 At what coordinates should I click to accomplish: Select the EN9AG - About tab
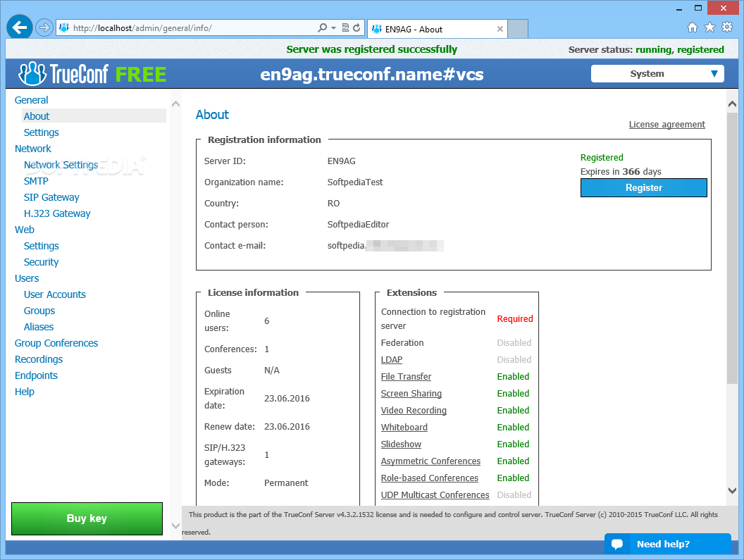click(x=437, y=29)
